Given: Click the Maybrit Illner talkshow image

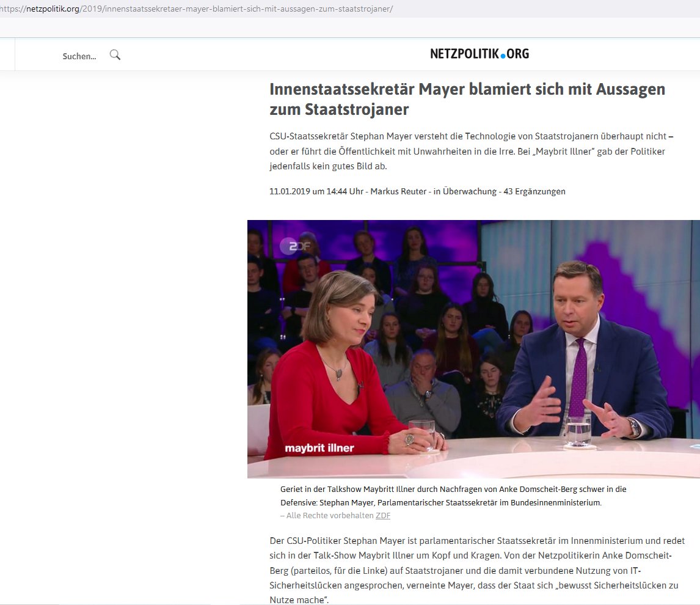Looking at the screenshot, I should click(473, 349).
